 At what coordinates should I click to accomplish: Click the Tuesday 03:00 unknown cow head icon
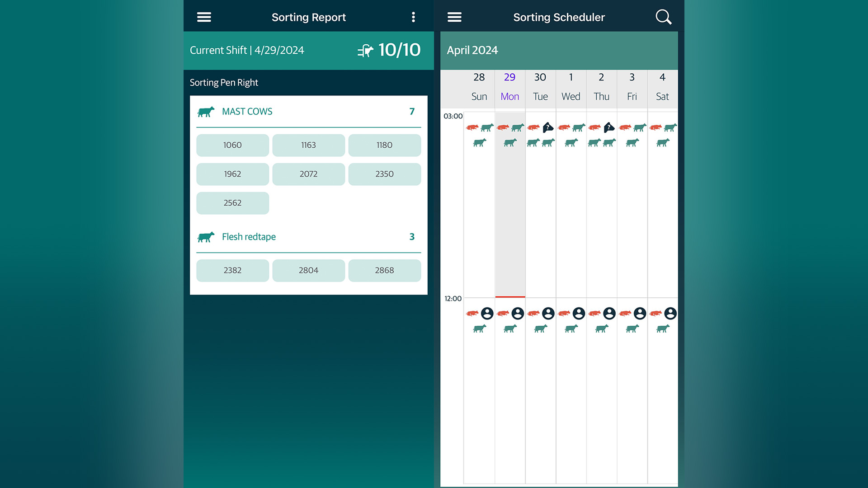pos(548,127)
